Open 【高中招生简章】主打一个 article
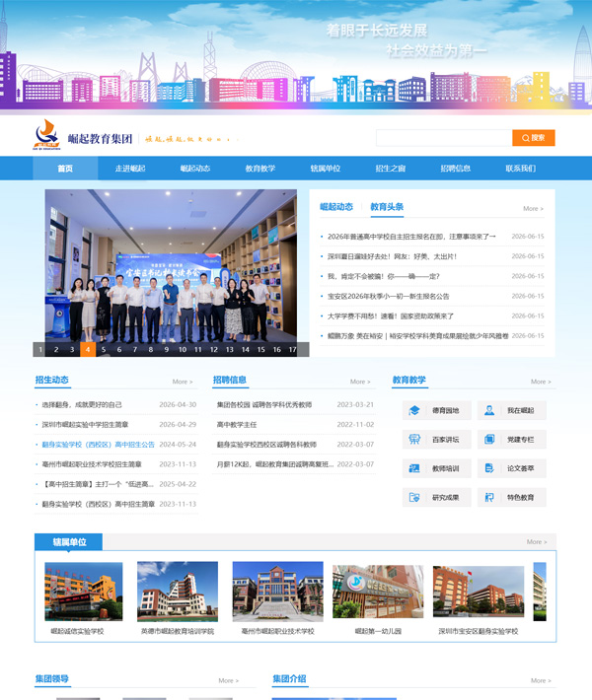Screen dimensions: 592x700 pyautogui.click(x=98, y=484)
